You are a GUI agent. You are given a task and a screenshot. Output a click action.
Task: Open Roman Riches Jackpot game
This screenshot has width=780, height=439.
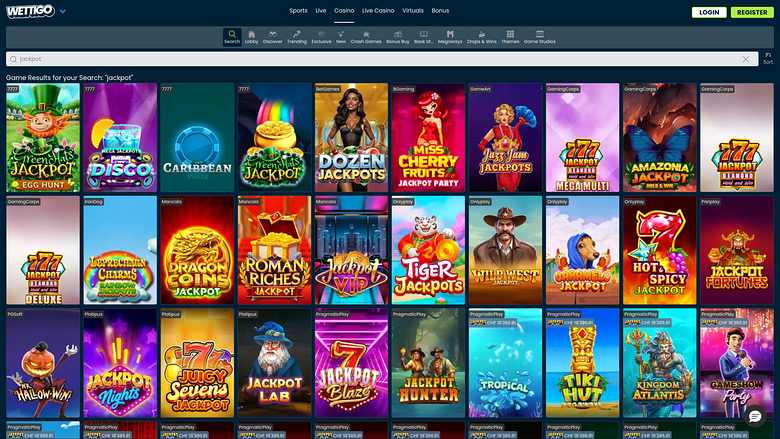click(x=274, y=250)
